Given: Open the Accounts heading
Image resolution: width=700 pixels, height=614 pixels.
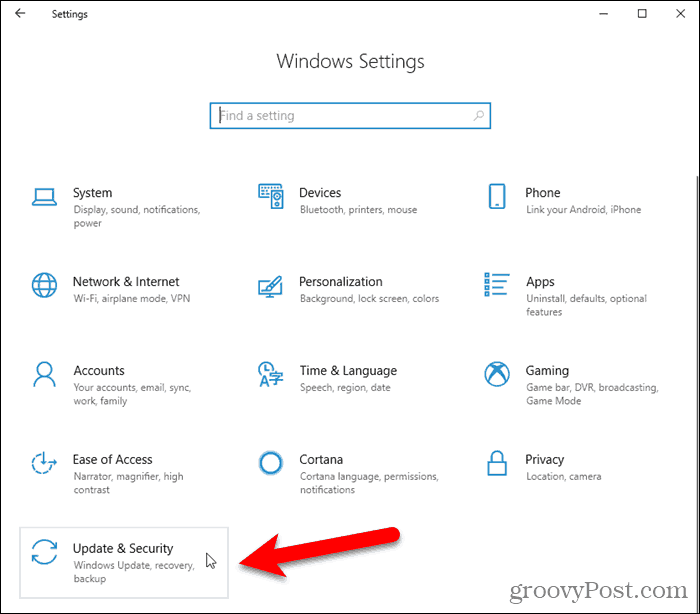Looking at the screenshot, I should click(99, 371).
